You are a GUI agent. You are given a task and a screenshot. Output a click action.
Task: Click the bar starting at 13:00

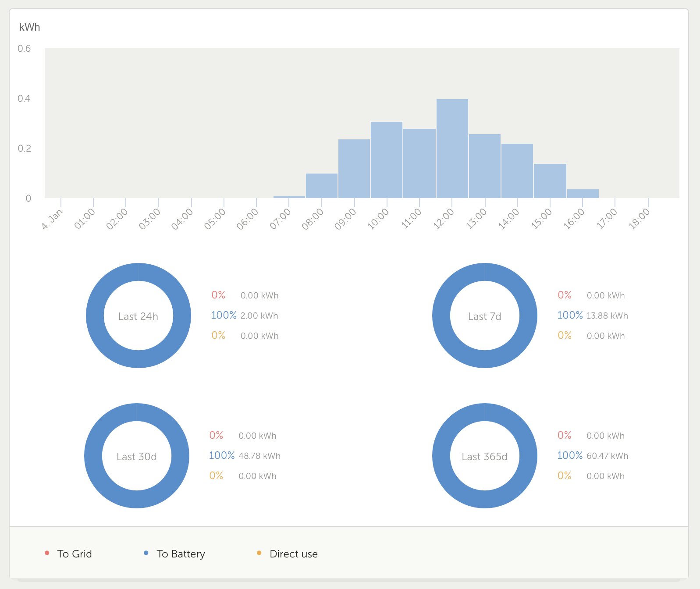click(485, 166)
